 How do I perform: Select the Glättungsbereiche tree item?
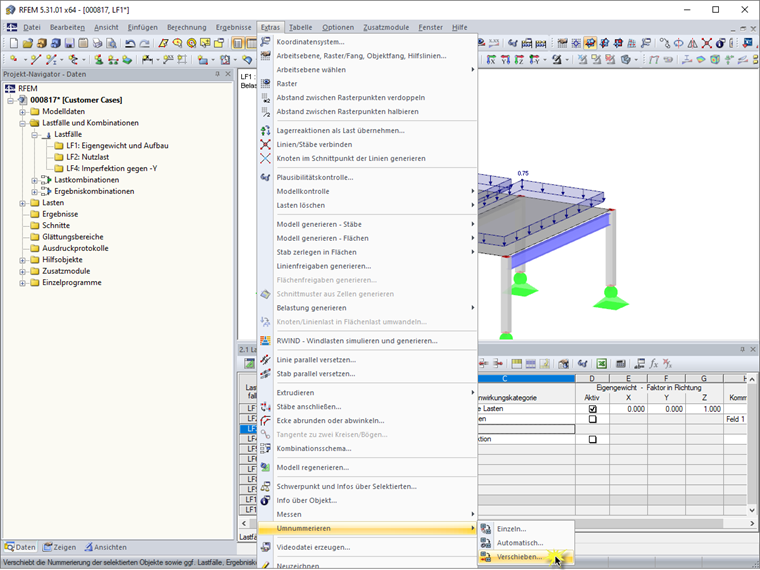coord(73,237)
